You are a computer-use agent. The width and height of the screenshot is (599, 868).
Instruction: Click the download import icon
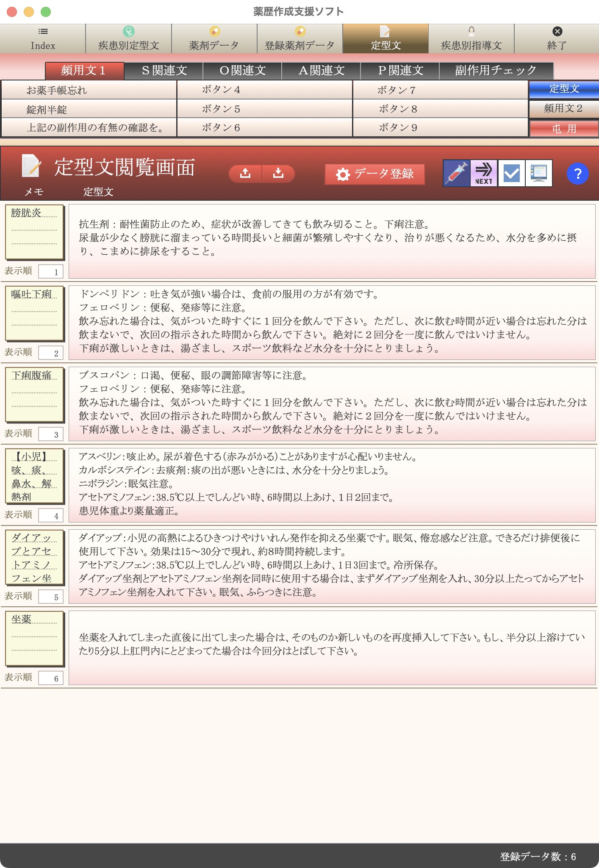click(x=278, y=174)
